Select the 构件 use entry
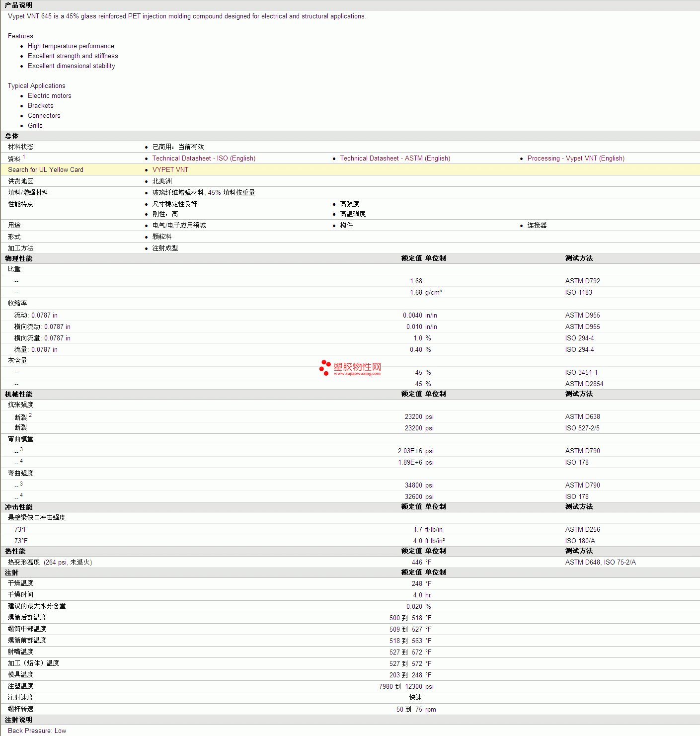The image size is (700, 736). click(x=347, y=226)
